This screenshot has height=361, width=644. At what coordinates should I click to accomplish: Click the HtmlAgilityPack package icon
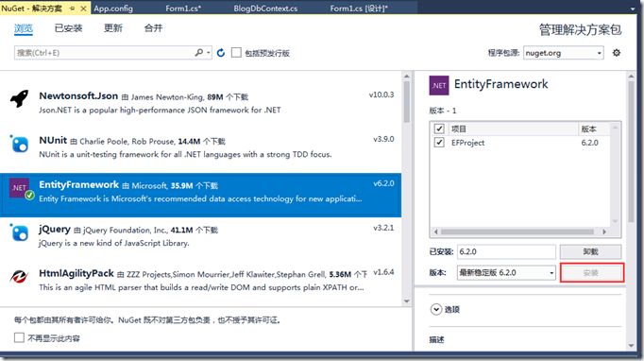(x=19, y=276)
